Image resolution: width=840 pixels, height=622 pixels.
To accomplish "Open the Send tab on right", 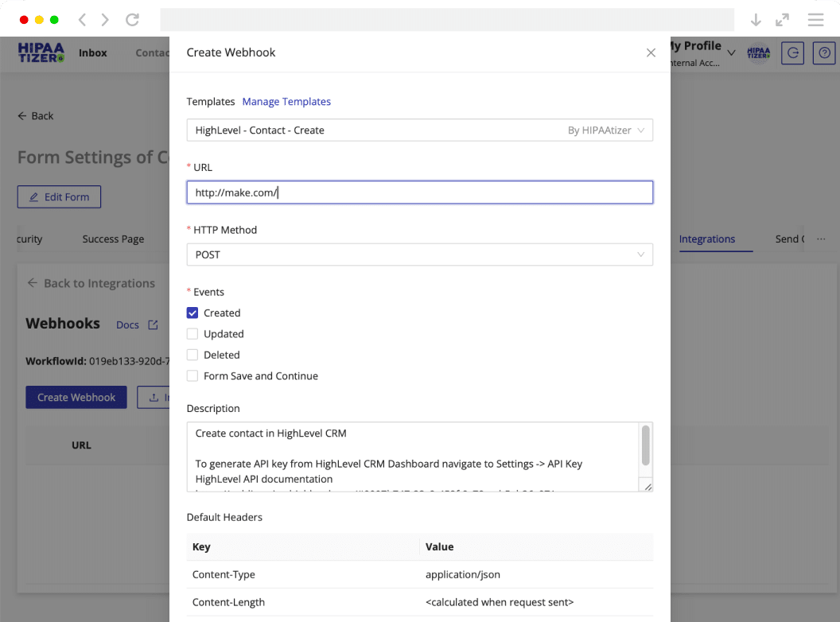I will tap(790, 239).
